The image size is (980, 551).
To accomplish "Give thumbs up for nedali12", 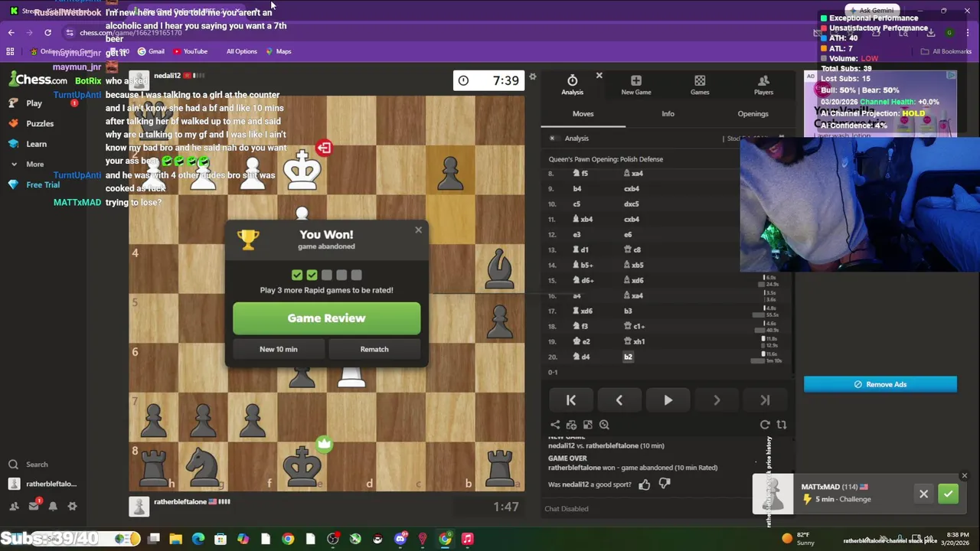I will tap(644, 484).
